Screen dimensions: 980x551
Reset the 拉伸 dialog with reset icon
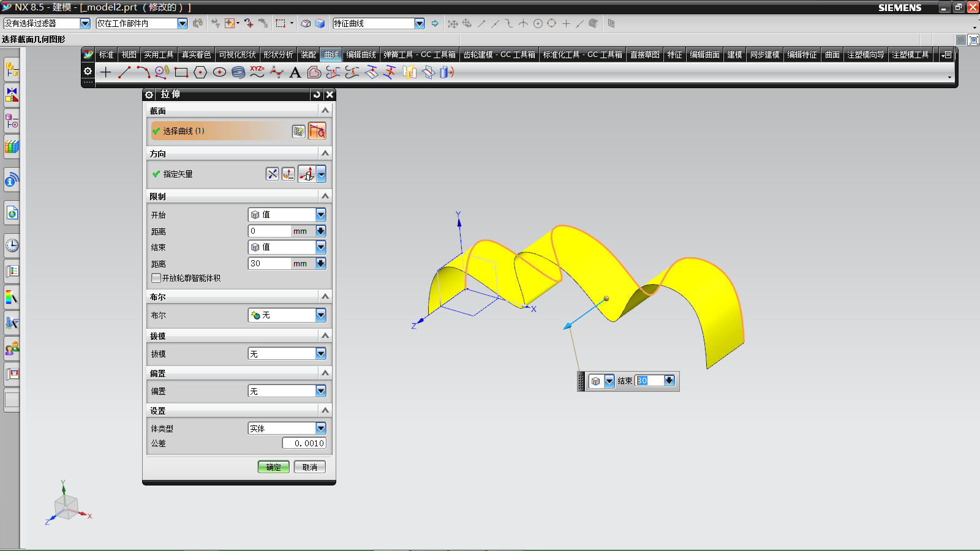[x=317, y=94]
